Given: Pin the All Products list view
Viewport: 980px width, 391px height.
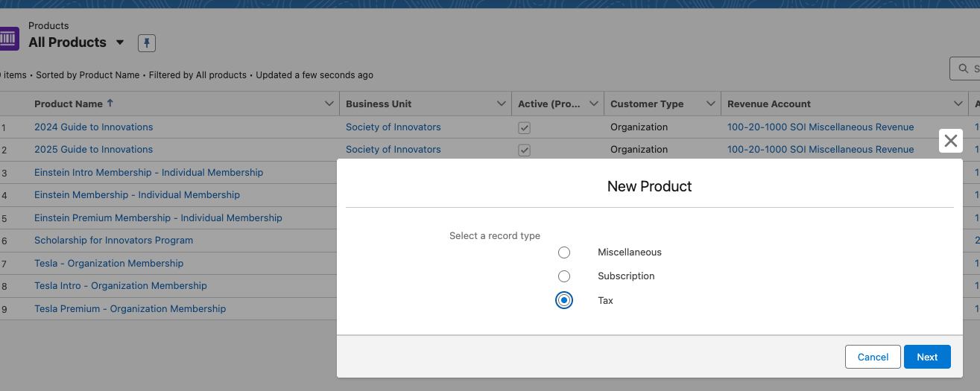Looking at the screenshot, I should click(x=147, y=43).
